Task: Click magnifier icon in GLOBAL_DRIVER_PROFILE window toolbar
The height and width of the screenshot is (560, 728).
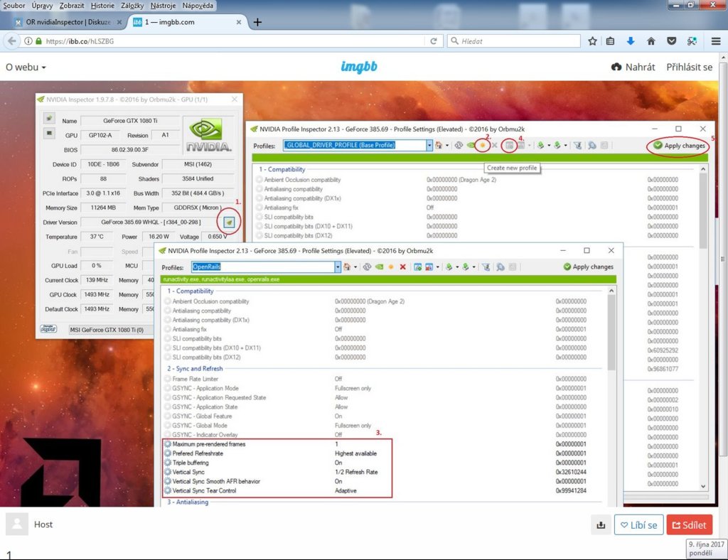Action: pyautogui.click(x=592, y=145)
